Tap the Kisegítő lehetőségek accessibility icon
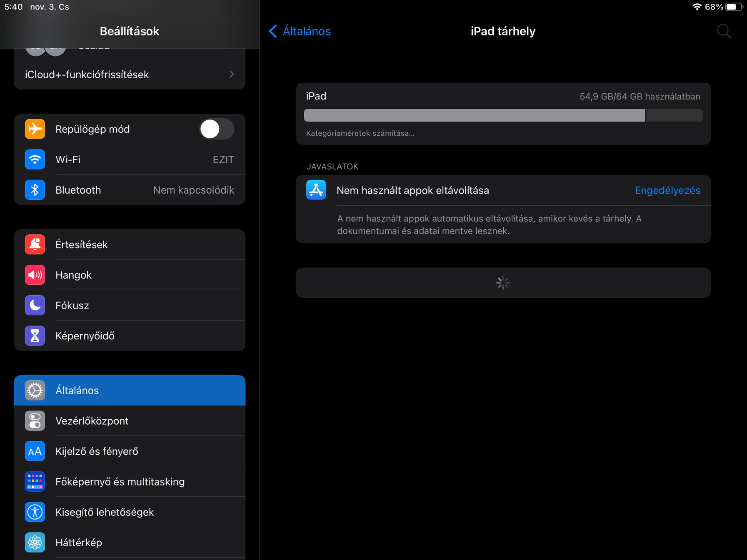Viewport: 747px width, 560px height. (35, 512)
